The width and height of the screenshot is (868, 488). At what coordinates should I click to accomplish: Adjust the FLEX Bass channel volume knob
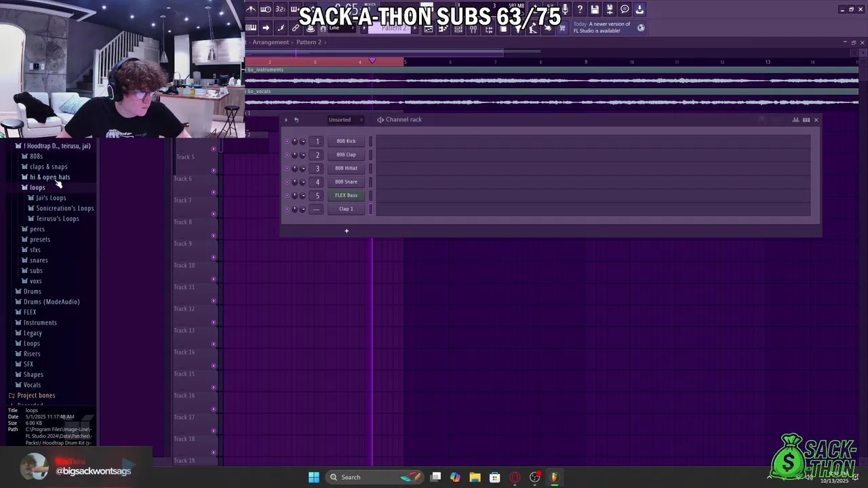click(x=302, y=196)
